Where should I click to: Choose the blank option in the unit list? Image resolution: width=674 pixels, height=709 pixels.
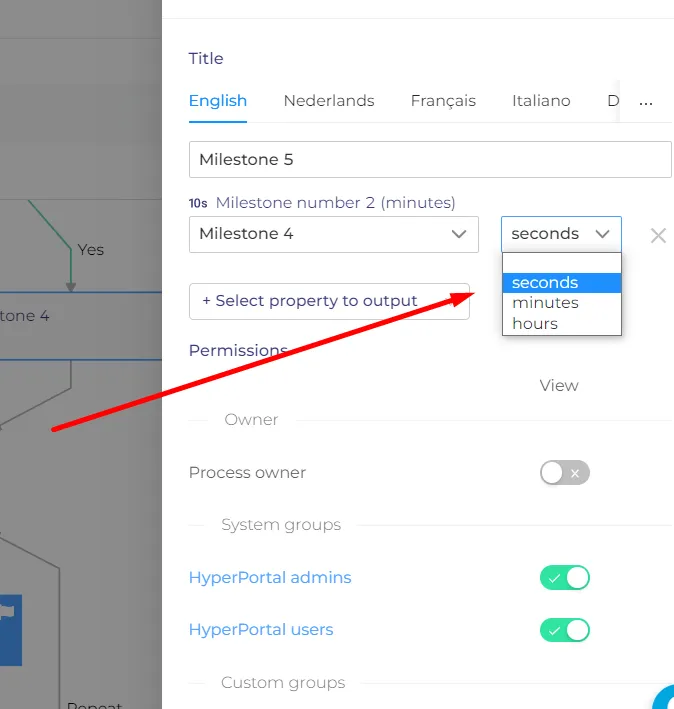click(x=561, y=263)
